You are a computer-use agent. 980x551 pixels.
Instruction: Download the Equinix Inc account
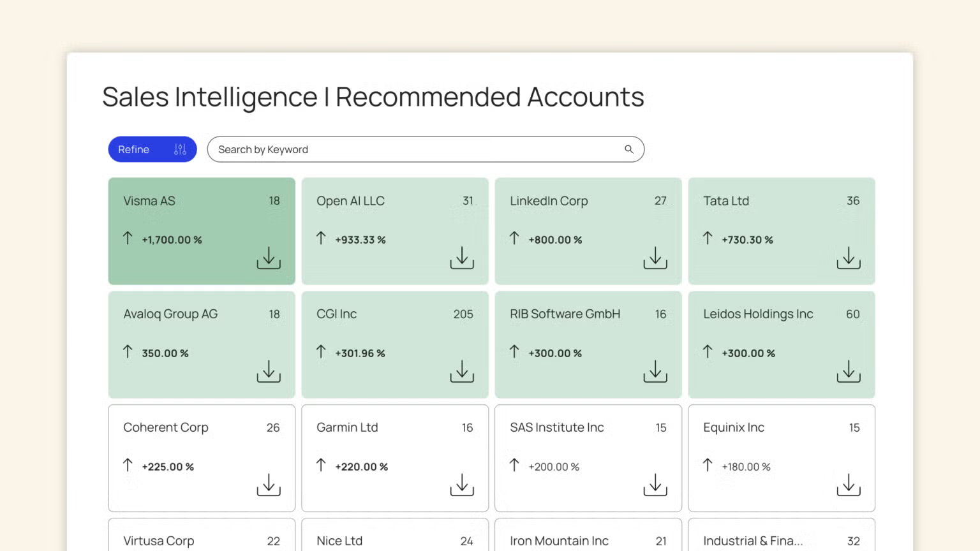tap(849, 485)
